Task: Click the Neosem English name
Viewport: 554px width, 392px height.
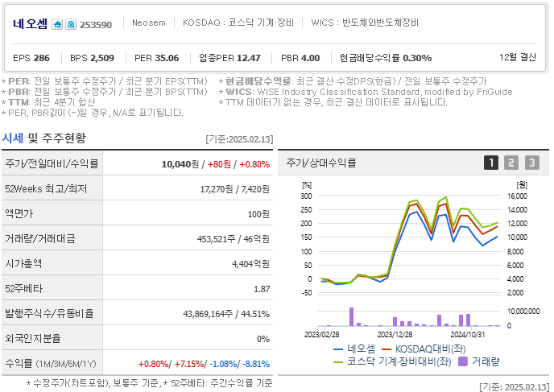Action: (x=149, y=23)
